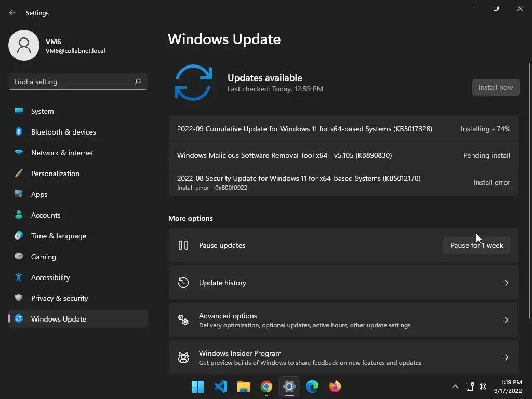Screen dimensions: 532x399
Task: Open Microsoft Edge from taskbar
Action: (x=312, y=387)
